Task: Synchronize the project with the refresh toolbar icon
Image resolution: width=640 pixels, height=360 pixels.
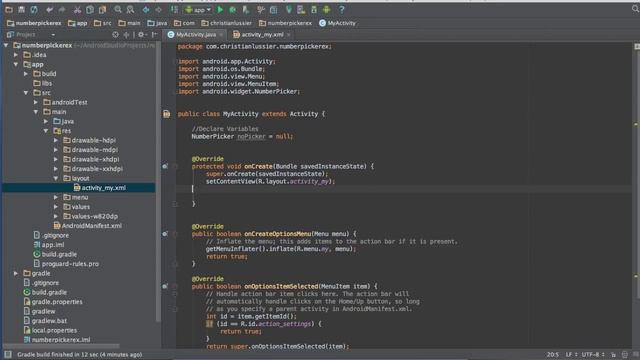Action: pyautogui.click(x=34, y=9)
